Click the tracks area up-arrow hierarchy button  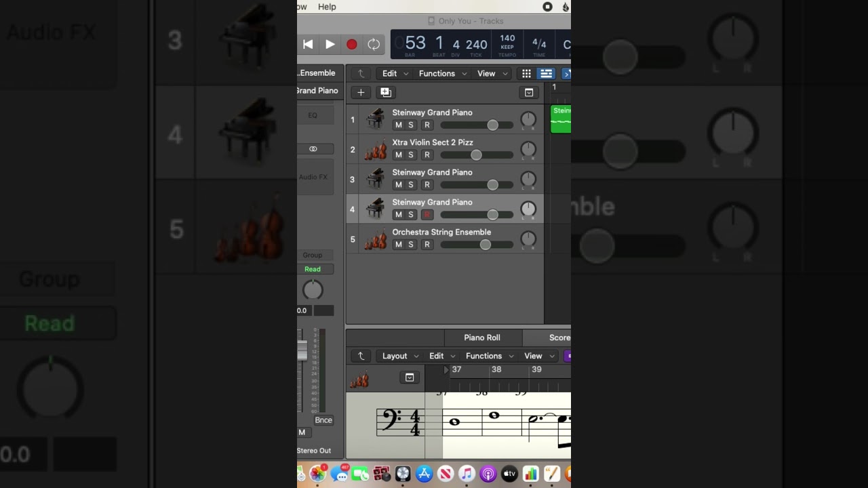pos(361,73)
